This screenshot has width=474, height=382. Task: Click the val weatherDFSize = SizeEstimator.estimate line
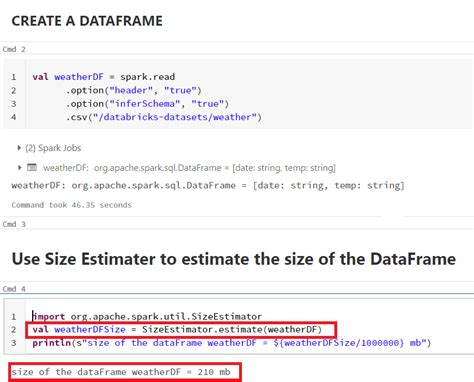point(177,330)
